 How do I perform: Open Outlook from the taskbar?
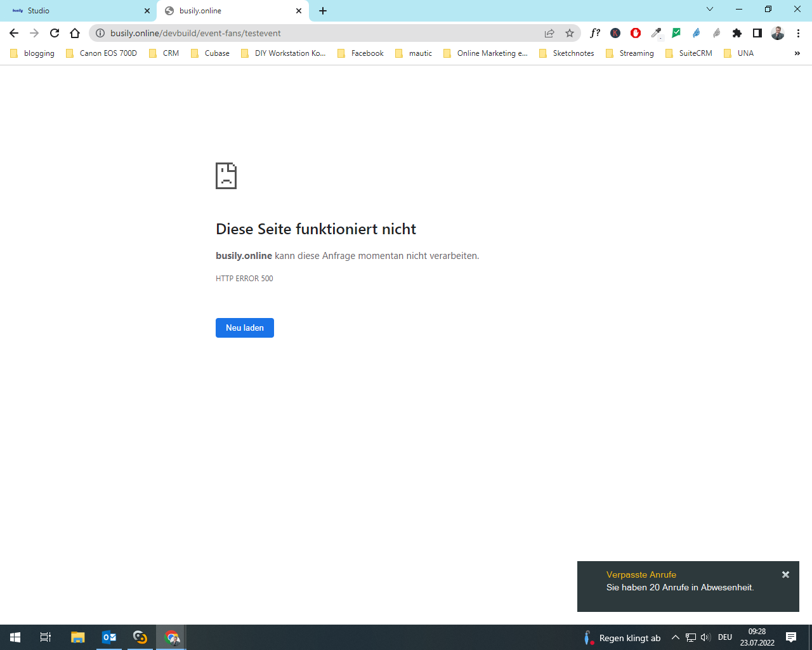[109, 637]
